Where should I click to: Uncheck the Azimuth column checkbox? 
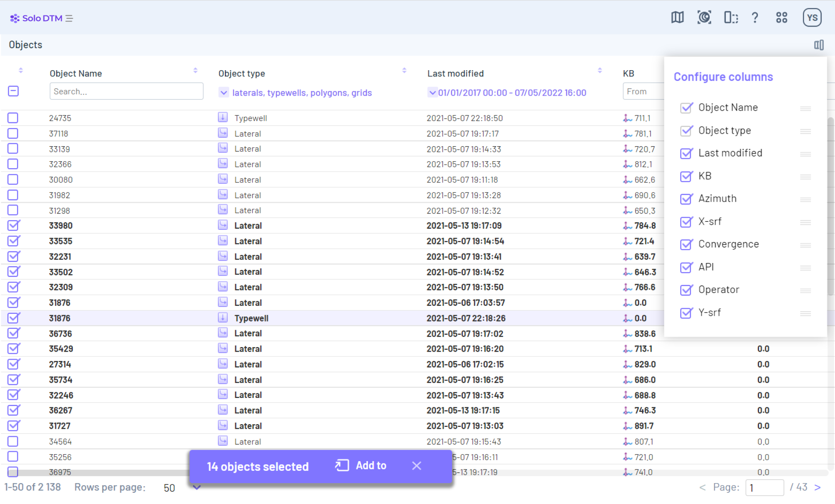point(686,199)
